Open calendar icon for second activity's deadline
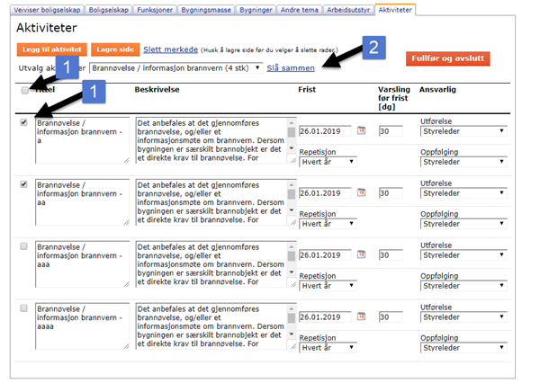540x392 pixels. [362, 192]
